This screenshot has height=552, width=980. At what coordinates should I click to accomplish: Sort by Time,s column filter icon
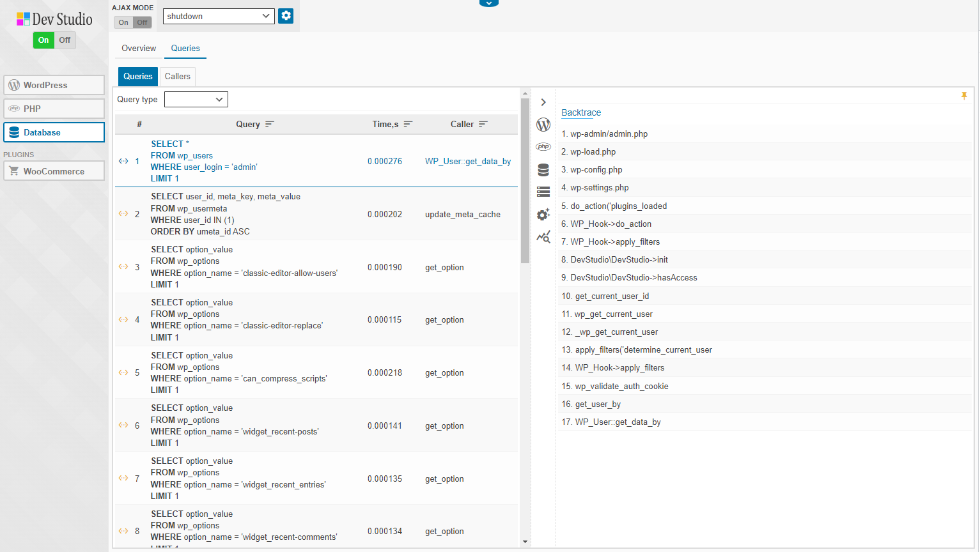coord(408,124)
